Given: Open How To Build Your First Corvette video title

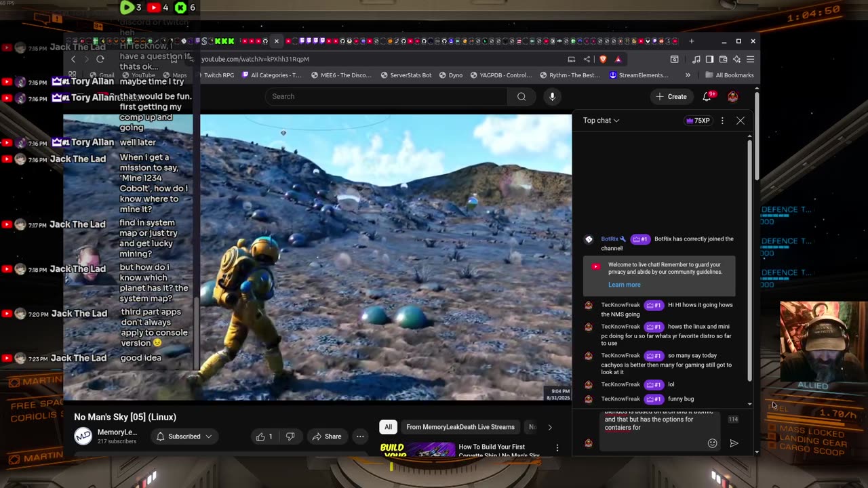Looking at the screenshot, I should click(499, 451).
